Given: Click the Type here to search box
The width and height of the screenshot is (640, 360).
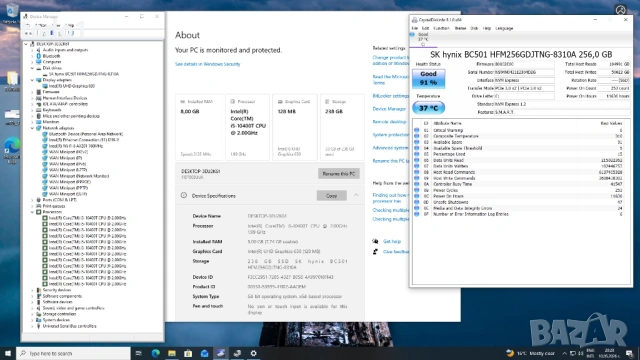Looking at the screenshot, I should click(73, 353).
